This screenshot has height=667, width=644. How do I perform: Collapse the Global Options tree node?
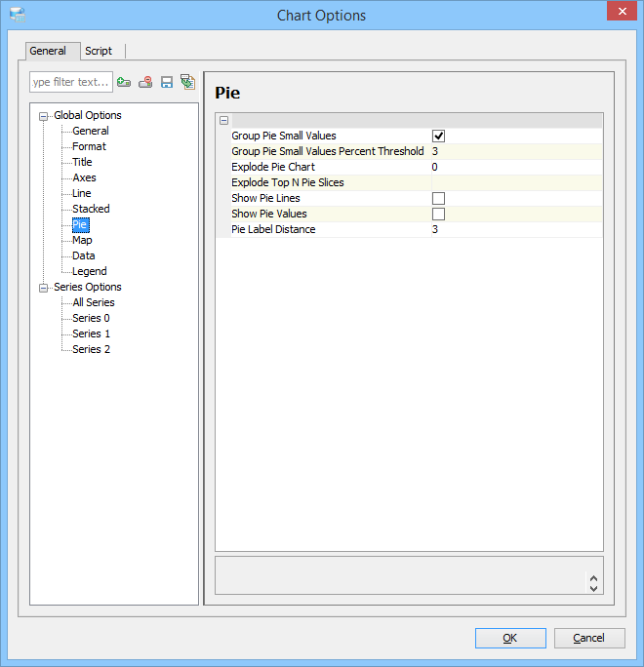coord(43,116)
